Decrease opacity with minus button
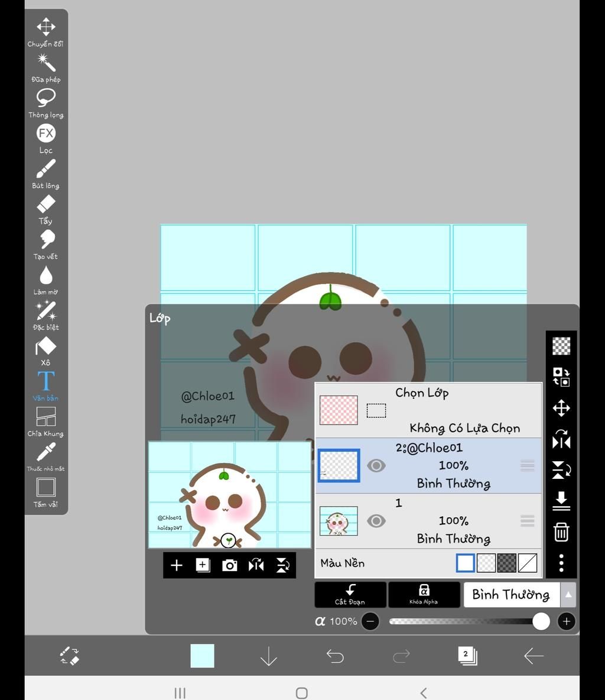The image size is (605, 700). point(370,621)
